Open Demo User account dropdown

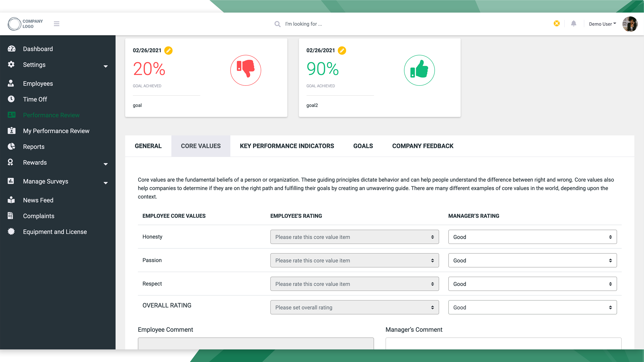point(602,24)
